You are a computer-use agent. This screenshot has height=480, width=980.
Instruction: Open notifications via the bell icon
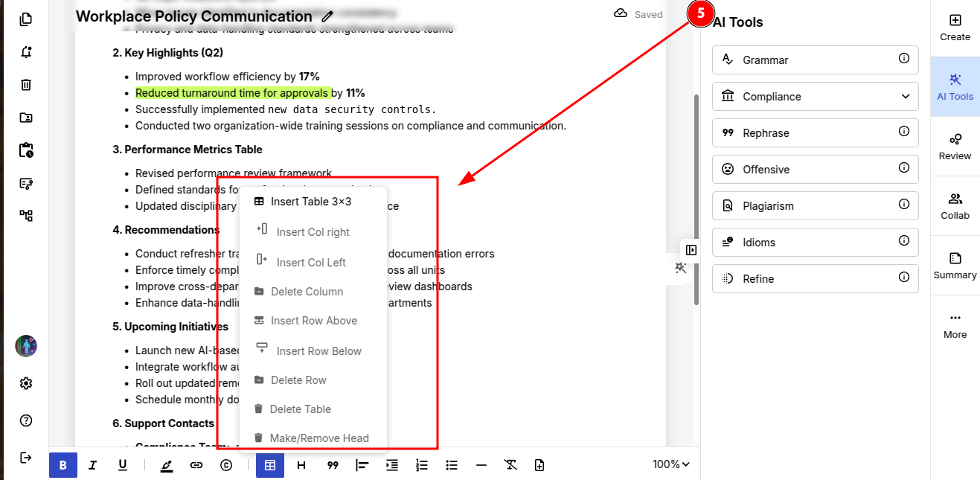(x=25, y=52)
